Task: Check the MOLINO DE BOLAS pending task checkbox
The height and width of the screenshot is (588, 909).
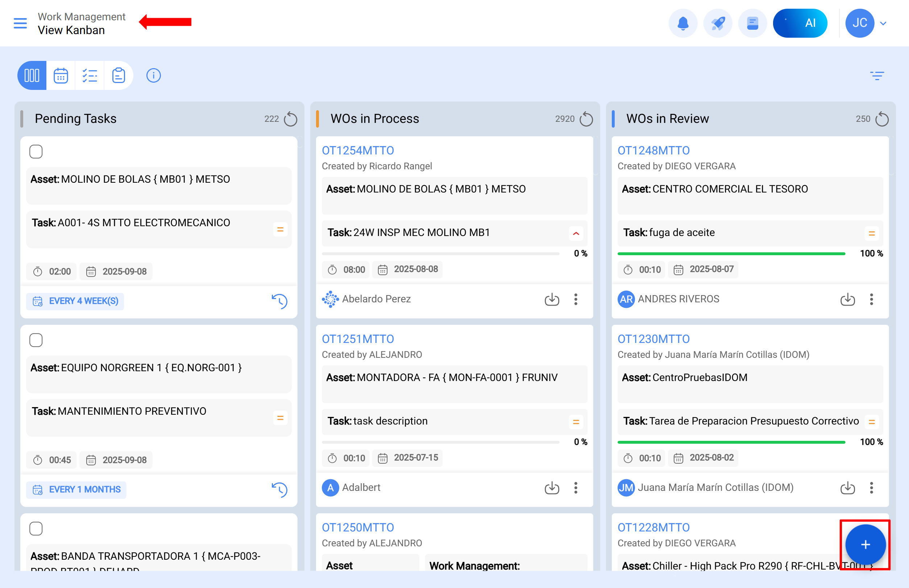Action: tap(36, 151)
